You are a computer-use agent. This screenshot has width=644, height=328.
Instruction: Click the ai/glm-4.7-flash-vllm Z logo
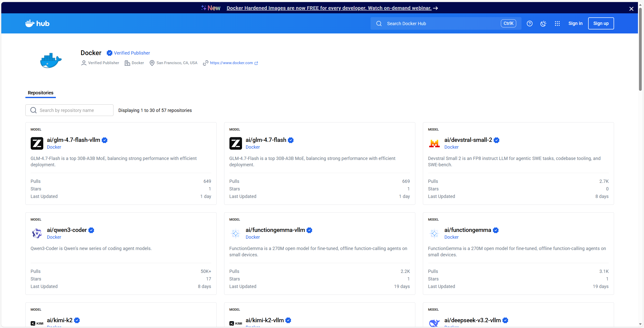coord(37,143)
